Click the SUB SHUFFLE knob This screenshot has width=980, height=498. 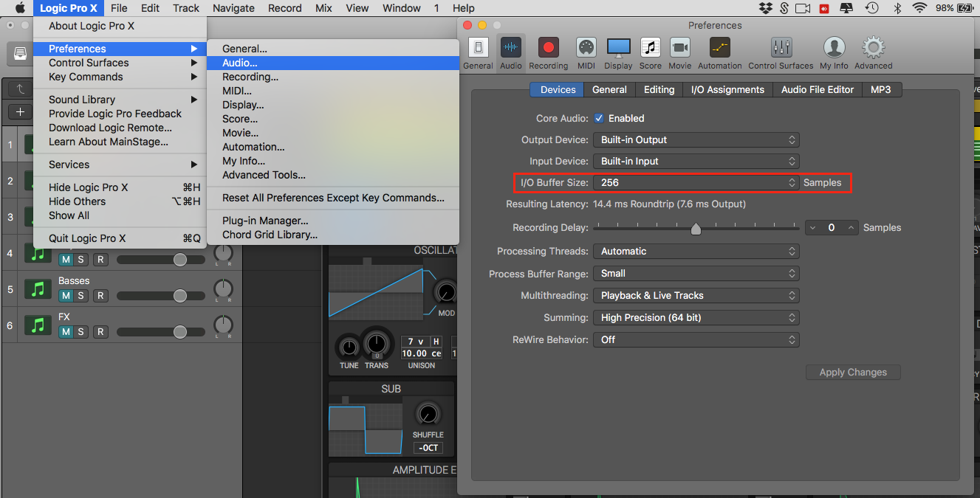click(428, 414)
